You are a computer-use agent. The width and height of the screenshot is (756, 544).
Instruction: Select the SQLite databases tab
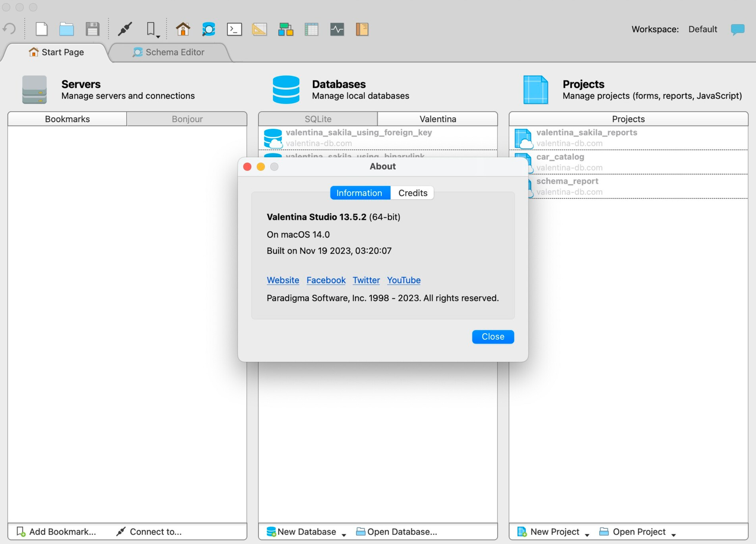coord(318,119)
